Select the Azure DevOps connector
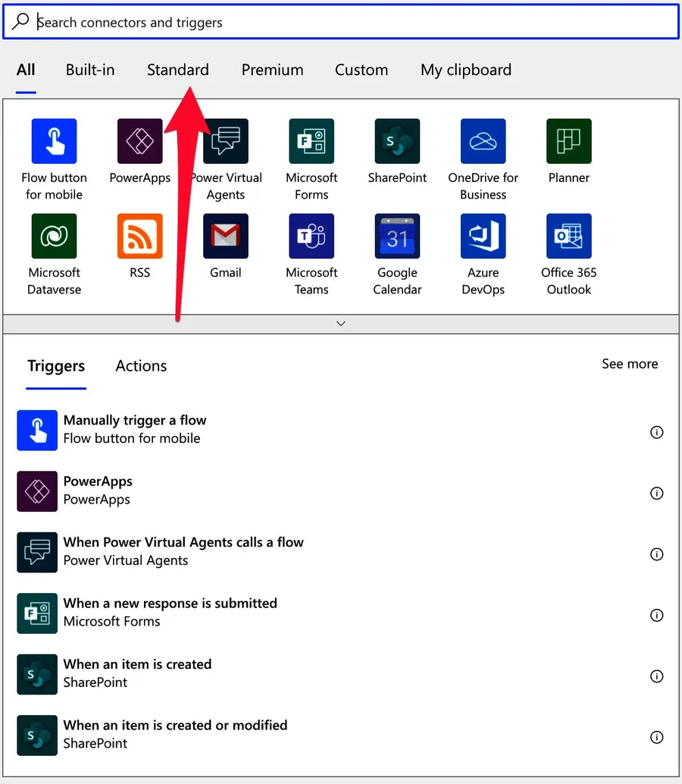 (483, 236)
